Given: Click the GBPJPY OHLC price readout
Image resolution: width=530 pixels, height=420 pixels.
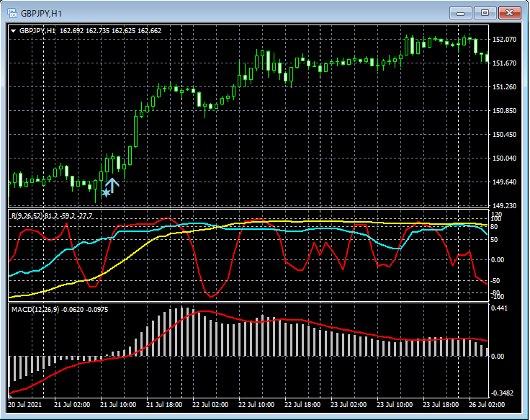Looking at the screenshot, I should tap(110, 31).
